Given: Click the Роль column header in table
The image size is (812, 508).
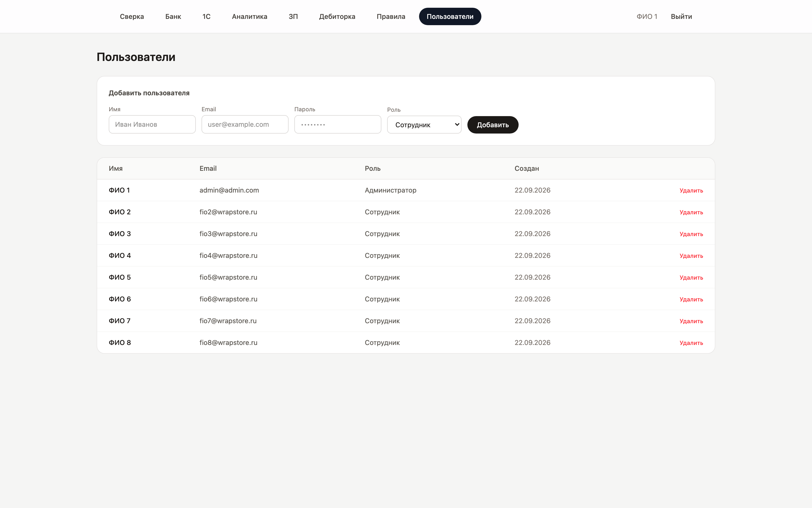Looking at the screenshot, I should [372, 169].
